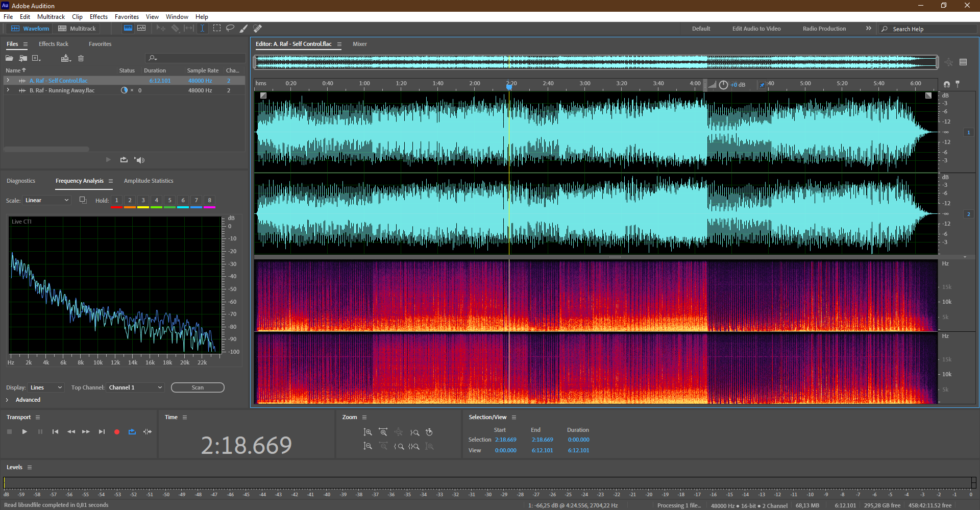Click the HUD volume knob
Viewport: 980px width, 510px height.
[724, 85]
